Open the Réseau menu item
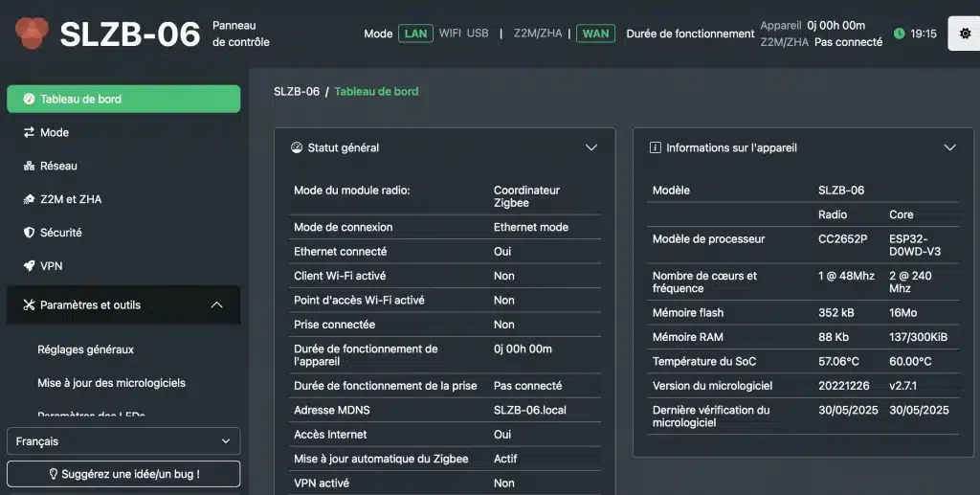 (x=58, y=166)
